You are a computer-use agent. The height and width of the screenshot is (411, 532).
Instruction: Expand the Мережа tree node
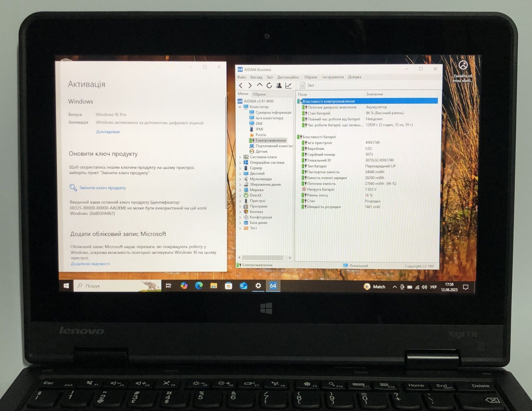240,190
